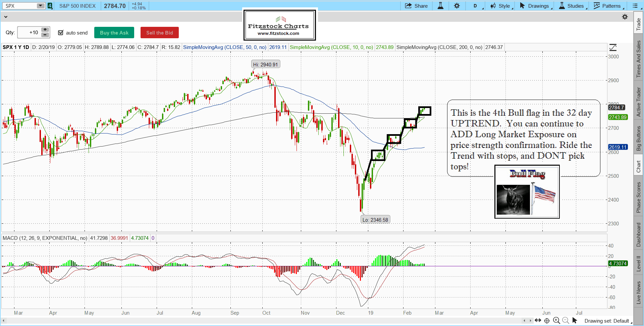Open chart settings gear in the top toolbar
The height and width of the screenshot is (326, 644).
[457, 6]
